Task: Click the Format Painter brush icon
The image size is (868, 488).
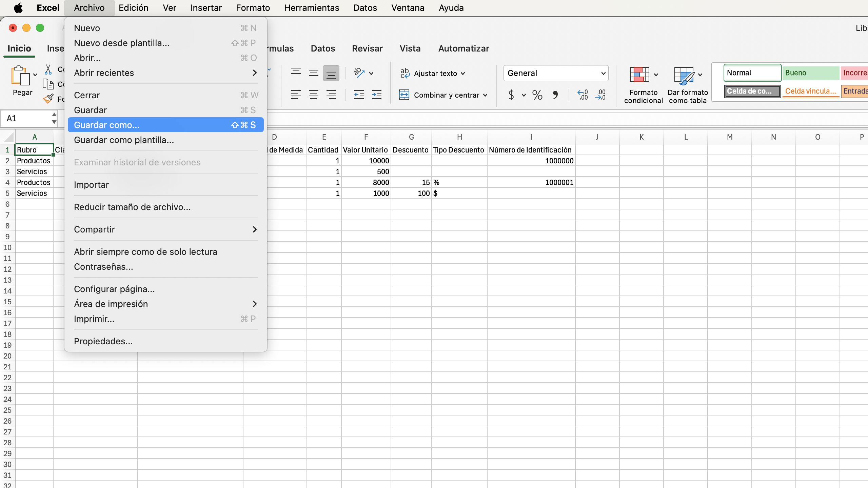Action: (x=48, y=99)
